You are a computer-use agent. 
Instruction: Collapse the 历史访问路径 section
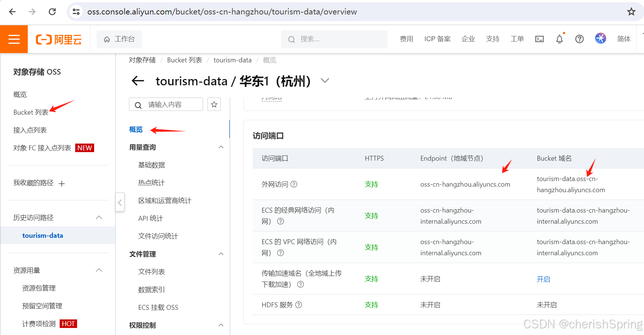(x=99, y=217)
